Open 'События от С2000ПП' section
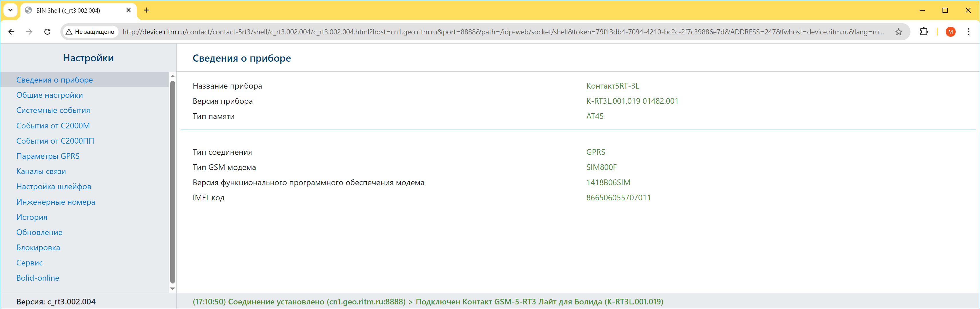Viewport: 980px width, 309px height. click(55, 140)
